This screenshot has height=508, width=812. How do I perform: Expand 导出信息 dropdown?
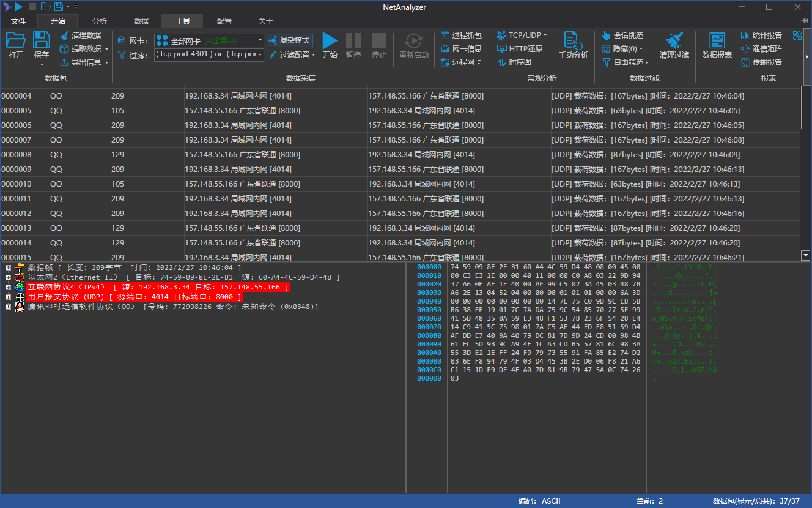106,62
